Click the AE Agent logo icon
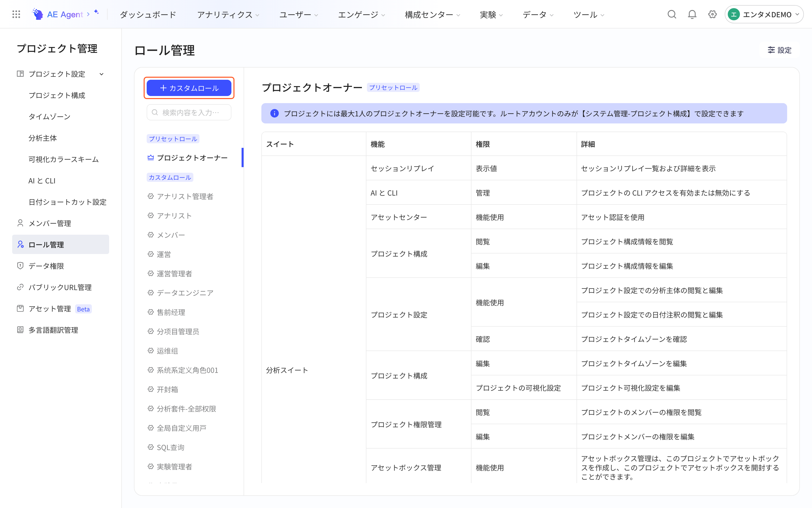812x508 pixels. coord(37,14)
